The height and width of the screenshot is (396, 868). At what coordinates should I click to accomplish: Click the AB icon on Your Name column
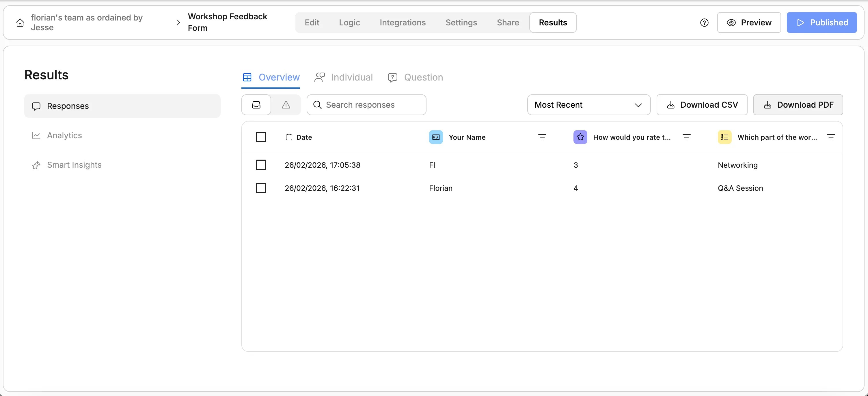[x=435, y=137]
